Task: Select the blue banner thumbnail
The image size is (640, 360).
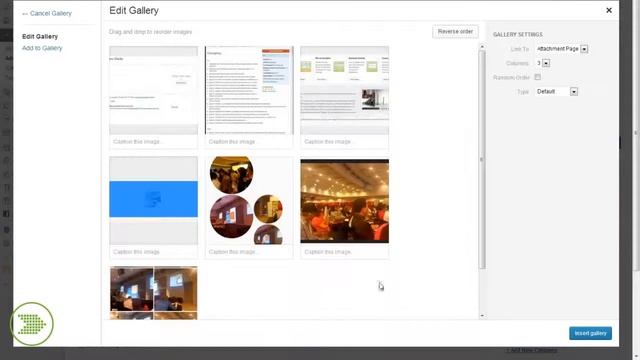Action: [153, 200]
